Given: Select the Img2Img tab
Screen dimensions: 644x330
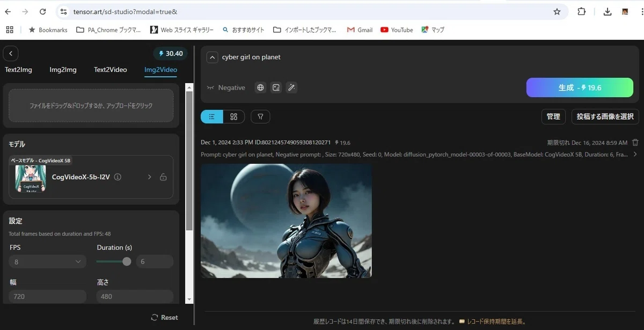Looking at the screenshot, I should (63, 70).
